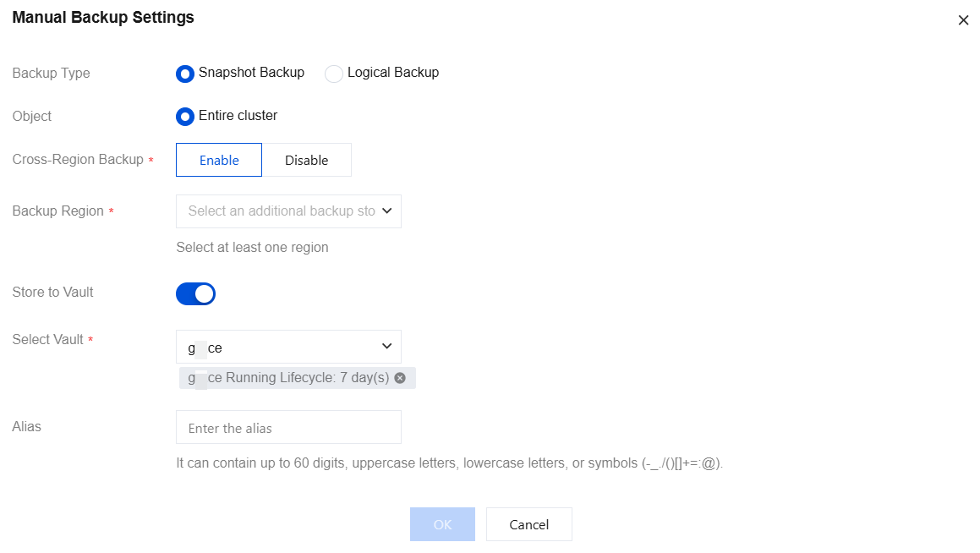The width and height of the screenshot is (980, 553).
Task: Focus the Alias input field
Action: (288, 428)
